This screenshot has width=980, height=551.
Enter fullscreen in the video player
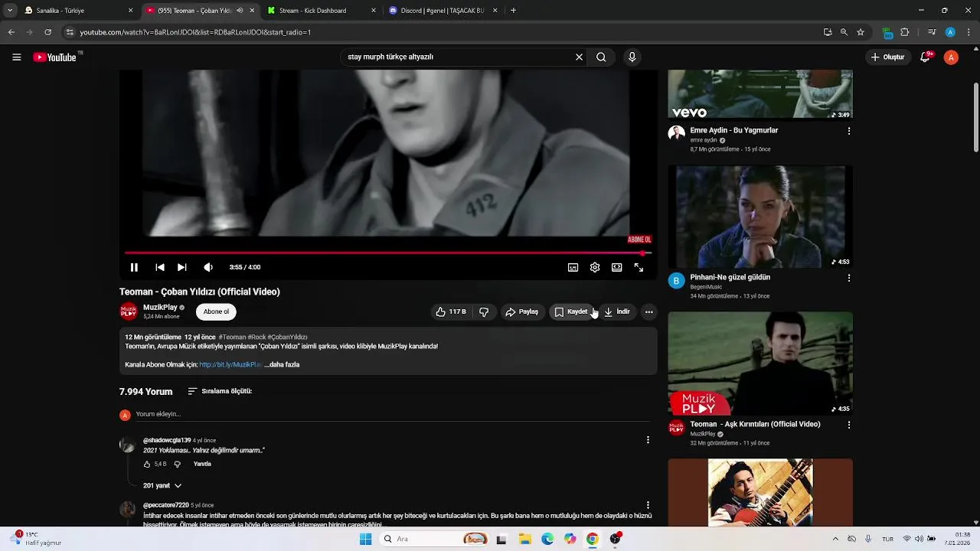[x=639, y=267]
